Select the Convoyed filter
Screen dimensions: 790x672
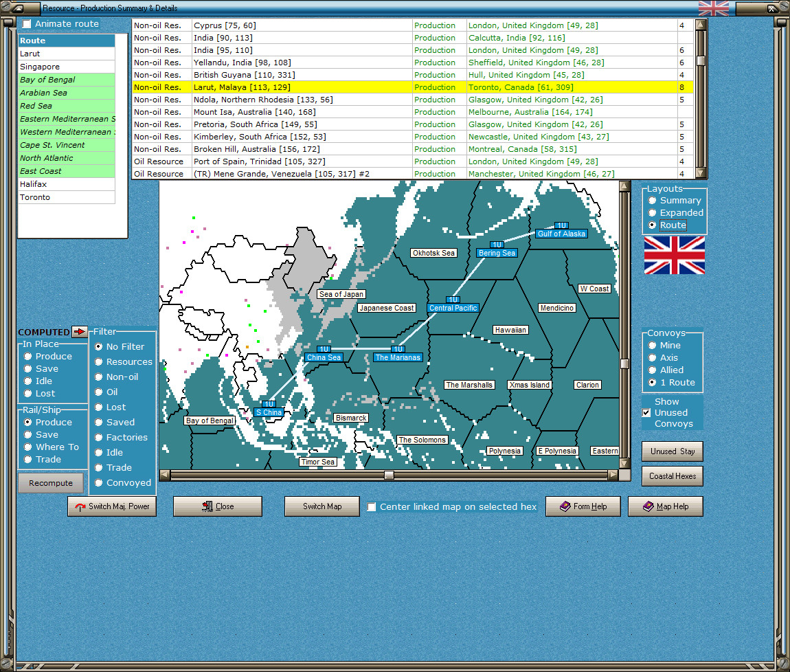pyautogui.click(x=99, y=483)
